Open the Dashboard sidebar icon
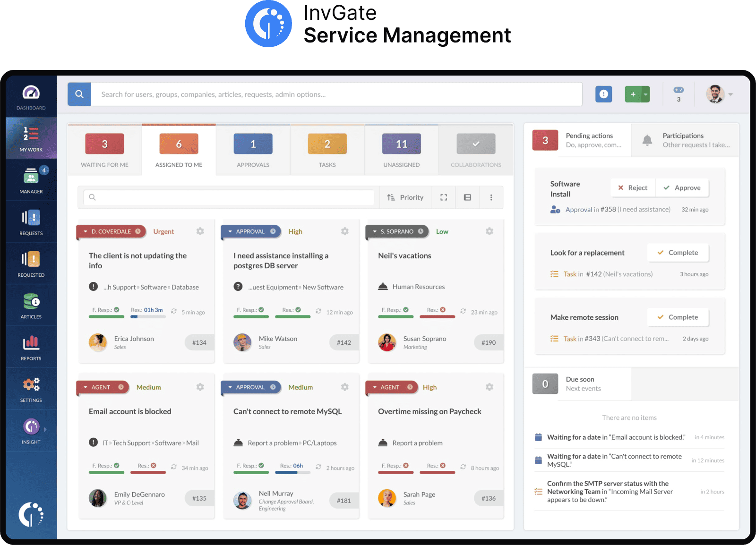The height and width of the screenshot is (545, 756). (x=31, y=97)
